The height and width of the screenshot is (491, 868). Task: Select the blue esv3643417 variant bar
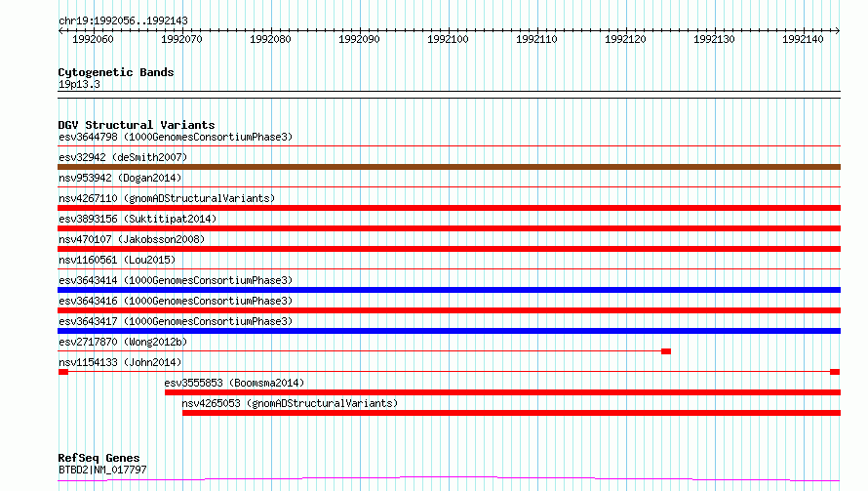pyautogui.click(x=449, y=331)
